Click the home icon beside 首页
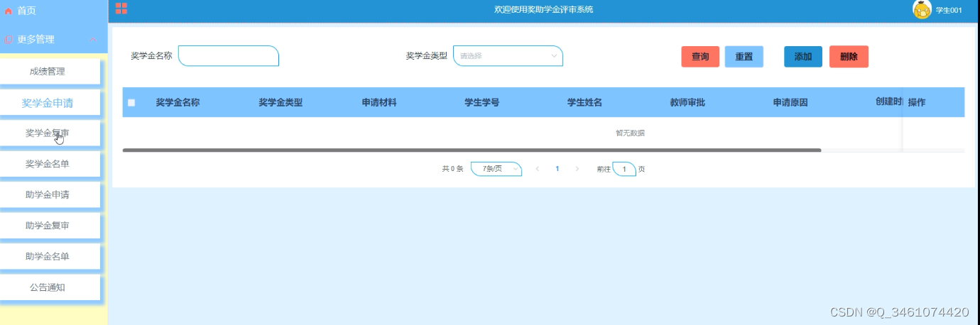The width and height of the screenshot is (980, 325). coord(9,11)
